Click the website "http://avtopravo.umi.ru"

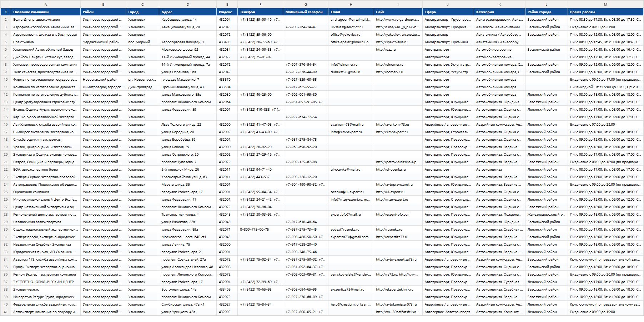coord(398,185)
